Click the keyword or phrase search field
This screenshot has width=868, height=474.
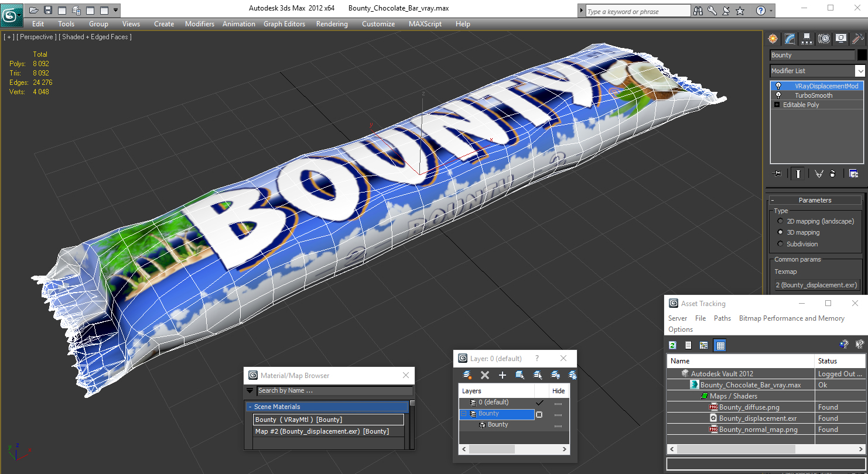pyautogui.click(x=638, y=11)
